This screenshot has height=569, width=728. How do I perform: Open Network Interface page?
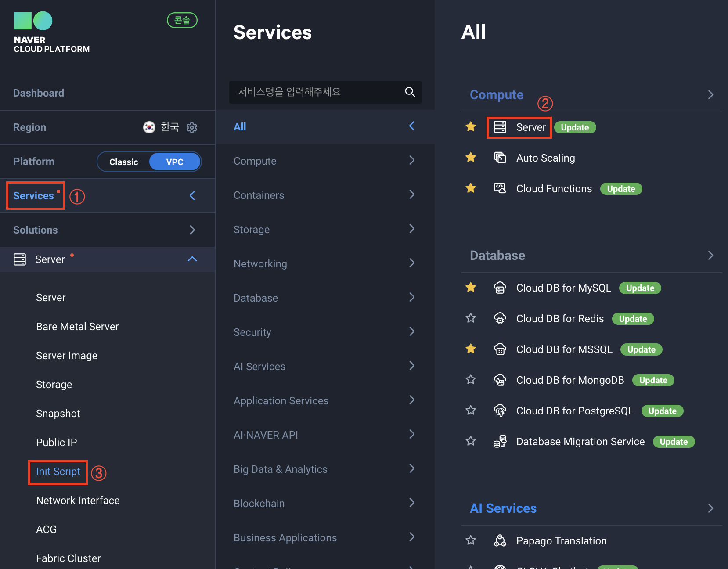(x=78, y=501)
